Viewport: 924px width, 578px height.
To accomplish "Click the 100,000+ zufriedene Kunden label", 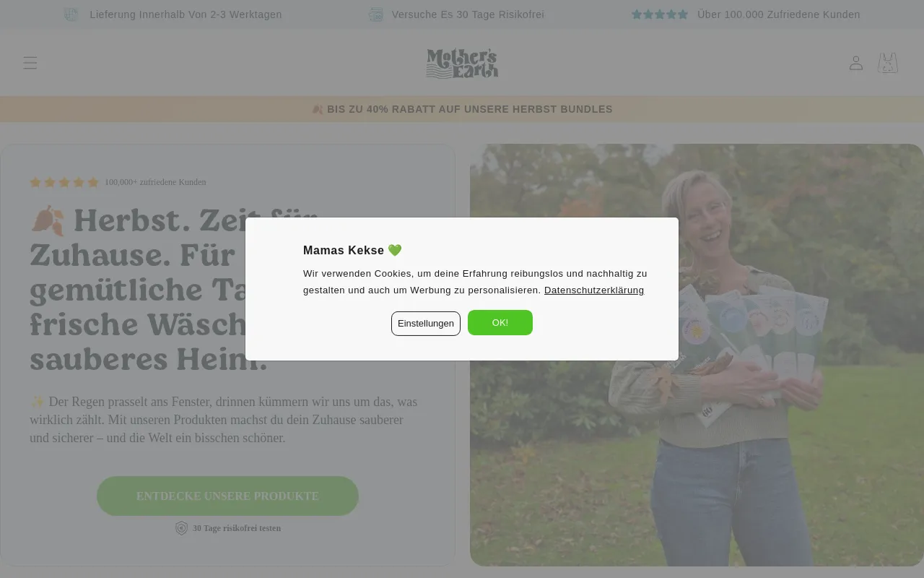I will pos(155,182).
